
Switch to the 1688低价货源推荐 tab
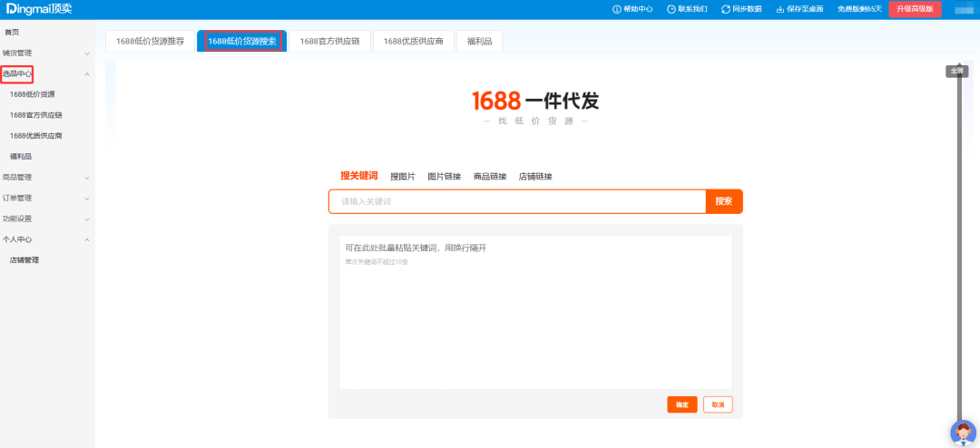tap(150, 41)
